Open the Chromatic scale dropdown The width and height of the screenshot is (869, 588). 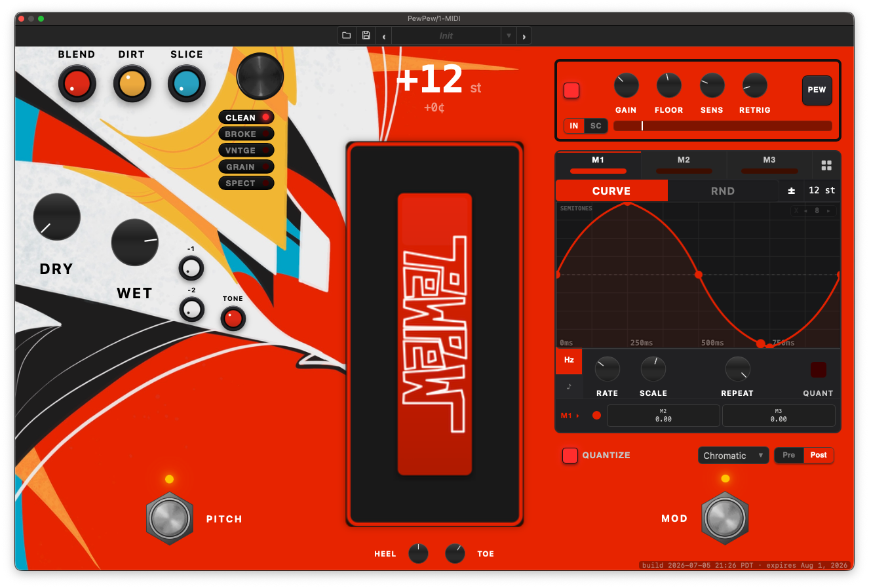tap(733, 456)
